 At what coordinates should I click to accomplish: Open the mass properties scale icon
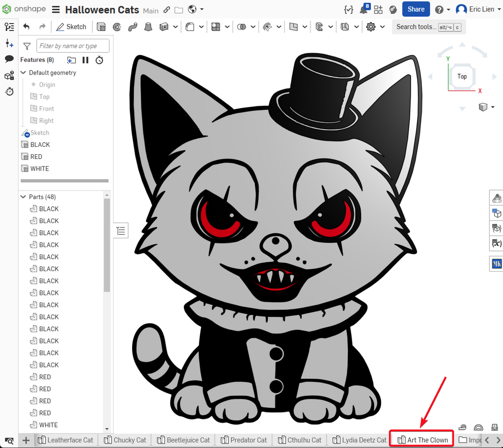point(494,427)
